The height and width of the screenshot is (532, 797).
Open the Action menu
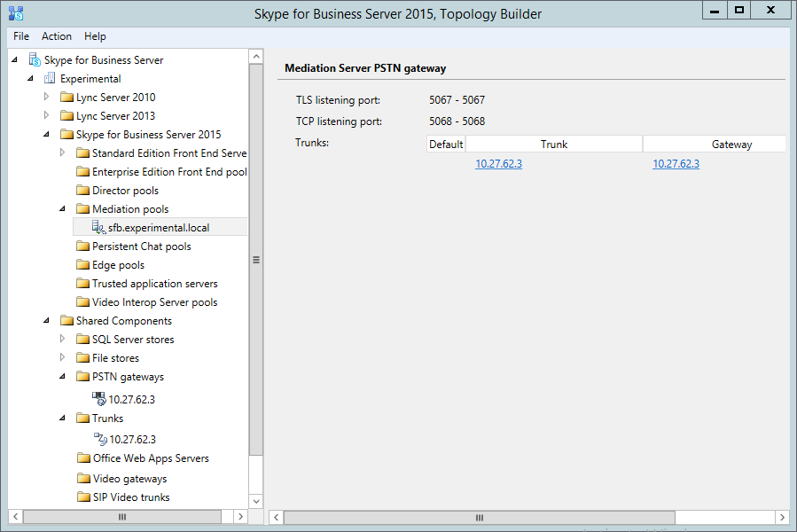57,36
